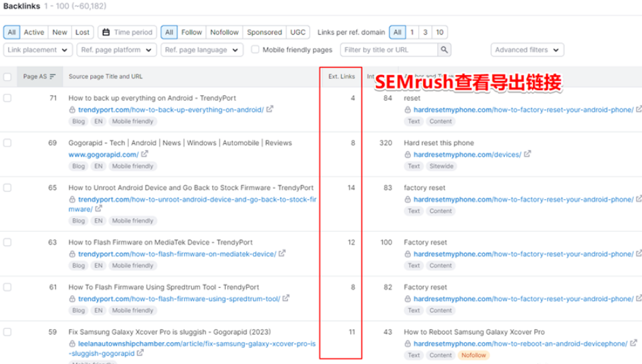Screen dimensions: 642x364
Task: Click the search magnifier icon in filter box
Action: (x=444, y=50)
